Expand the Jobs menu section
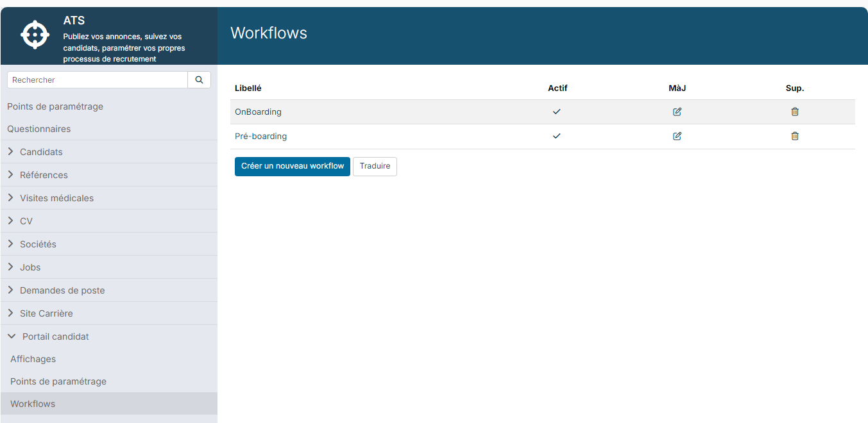868x423 pixels. [108, 267]
